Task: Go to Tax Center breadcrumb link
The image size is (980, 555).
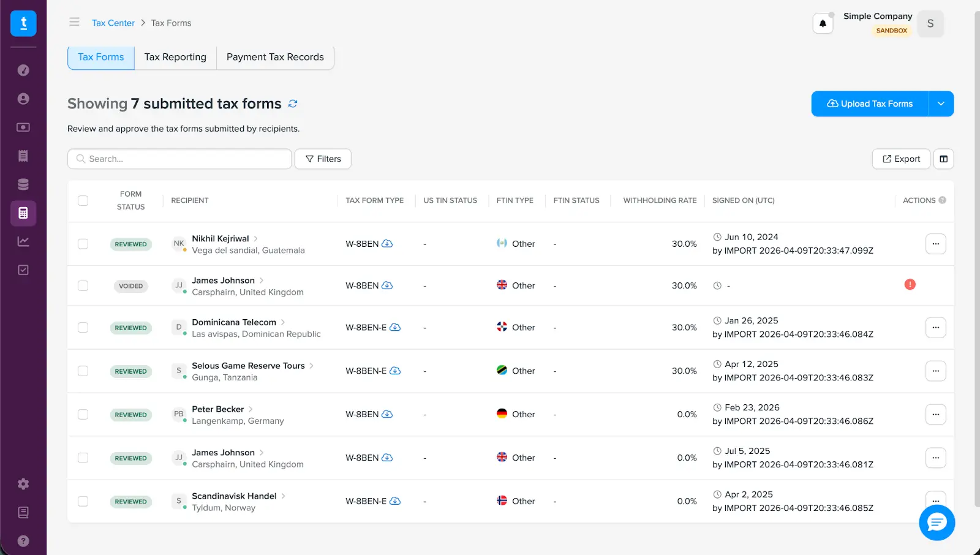Action: (113, 23)
